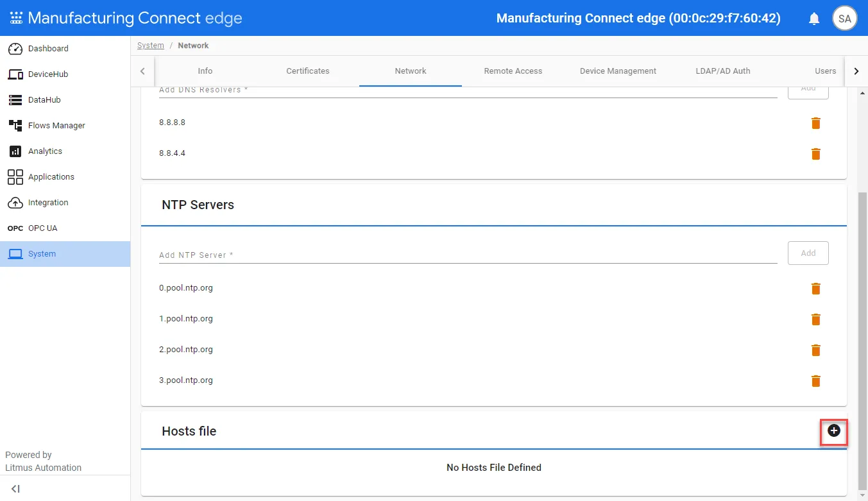Focus the Add DNS Resolvers field

click(468, 90)
